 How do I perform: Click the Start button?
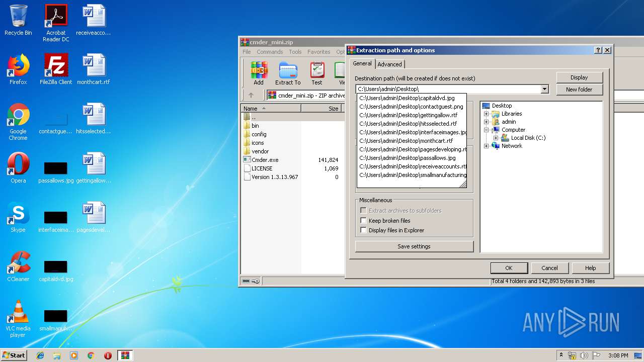tap(14, 355)
